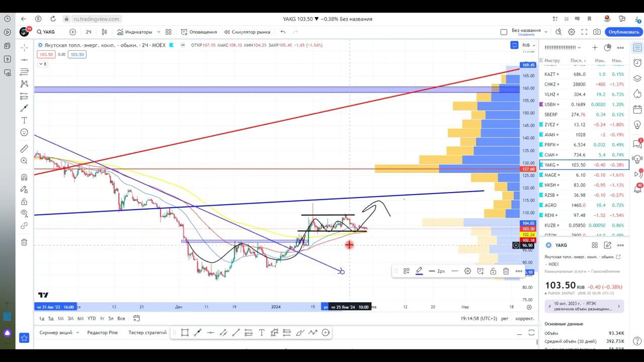Open the quick search icon in top toolbar
The image size is (644, 362).
558,32
